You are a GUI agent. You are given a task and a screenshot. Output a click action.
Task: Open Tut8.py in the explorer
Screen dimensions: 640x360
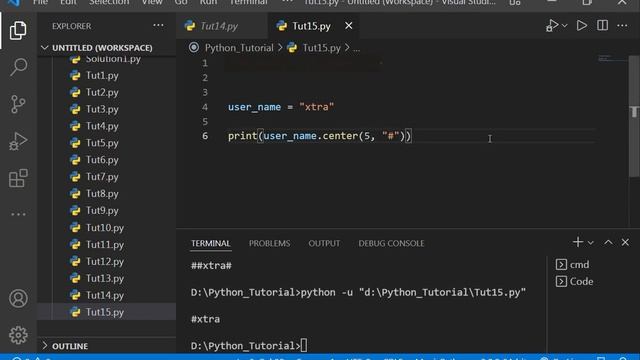point(102,193)
